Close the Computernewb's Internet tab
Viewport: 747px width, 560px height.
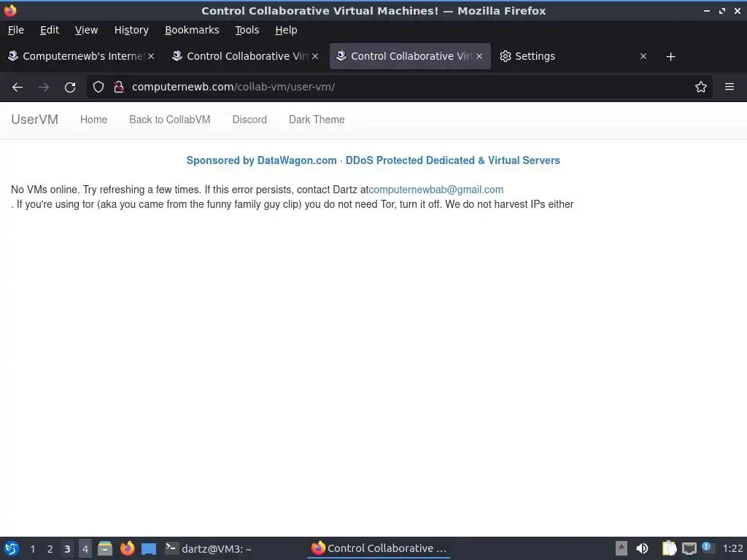tap(150, 56)
